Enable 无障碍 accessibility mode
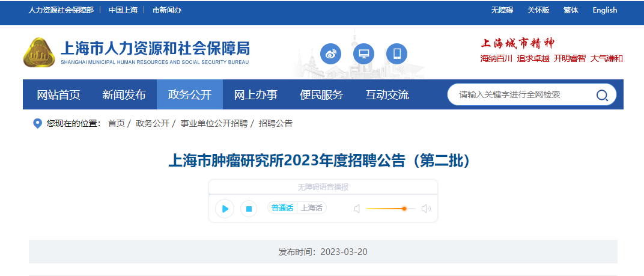Viewport: 644px width, 276px height. click(x=502, y=10)
